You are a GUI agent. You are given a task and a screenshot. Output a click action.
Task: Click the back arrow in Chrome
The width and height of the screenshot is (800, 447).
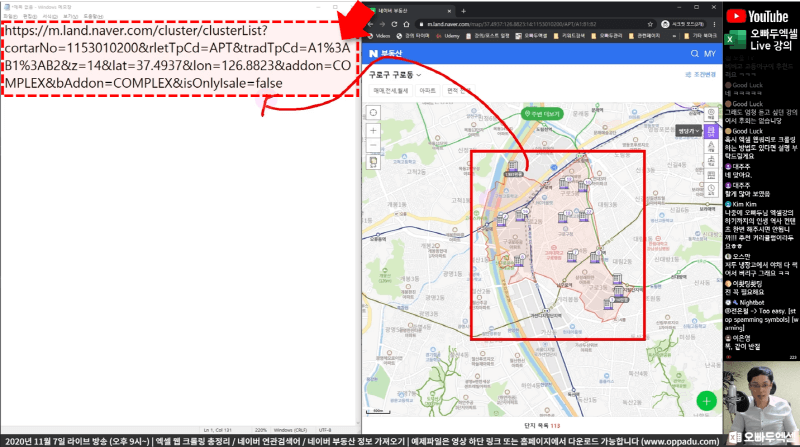(371, 22)
